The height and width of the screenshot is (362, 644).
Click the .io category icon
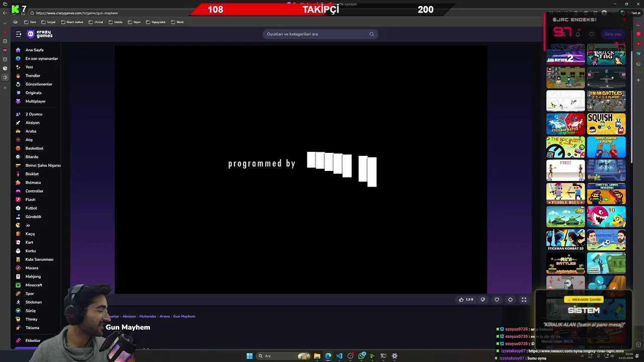(18, 225)
